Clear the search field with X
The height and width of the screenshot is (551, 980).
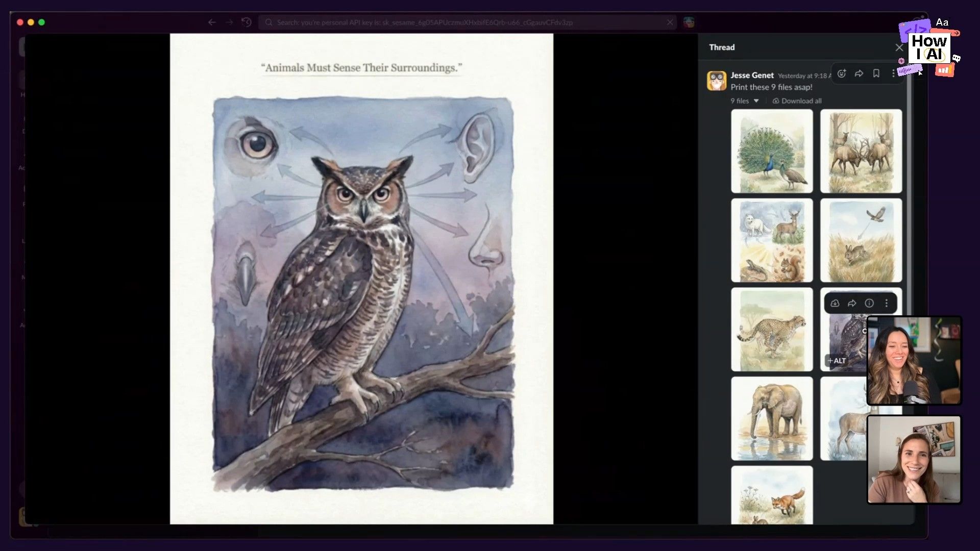point(670,22)
